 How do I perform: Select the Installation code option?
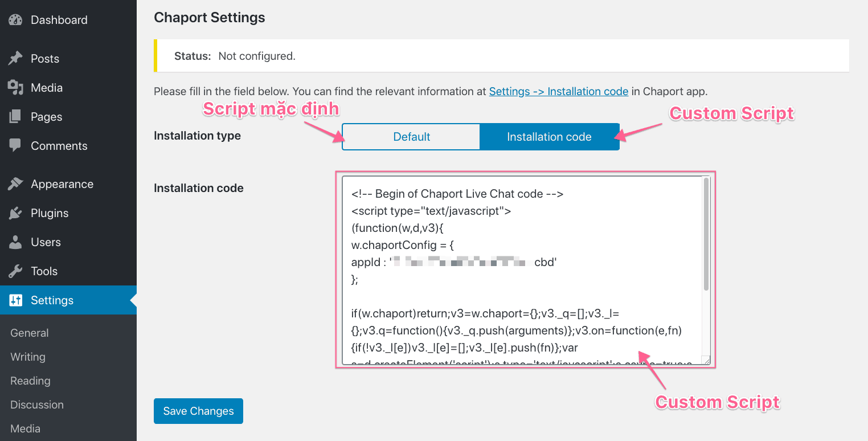coord(550,137)
